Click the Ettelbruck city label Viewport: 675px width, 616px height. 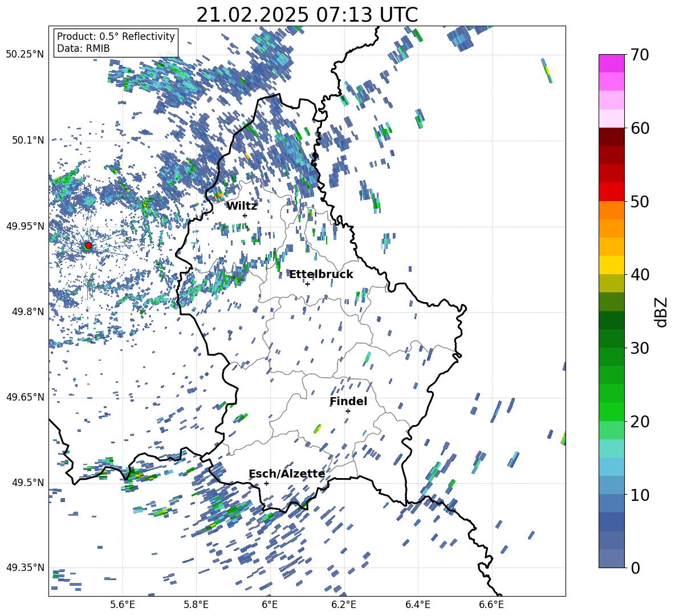click(x=321, y=275)
